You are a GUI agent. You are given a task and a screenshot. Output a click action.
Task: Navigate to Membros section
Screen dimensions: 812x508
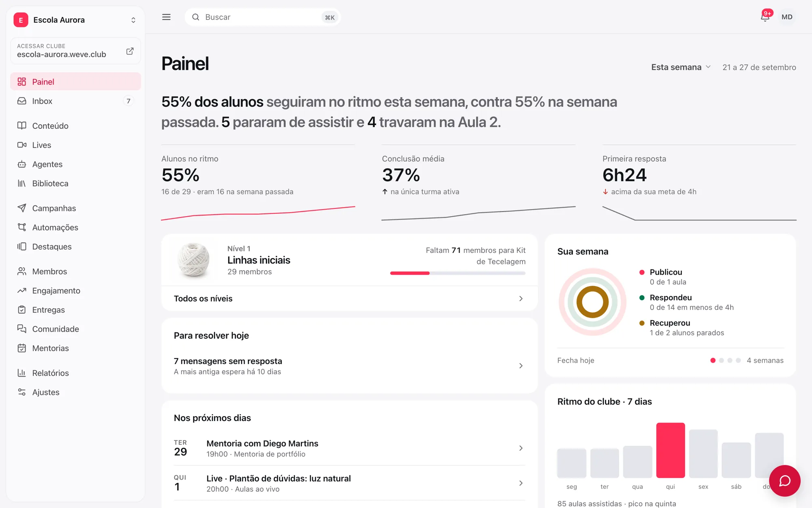pyautogui.click(x=76, y=271)
